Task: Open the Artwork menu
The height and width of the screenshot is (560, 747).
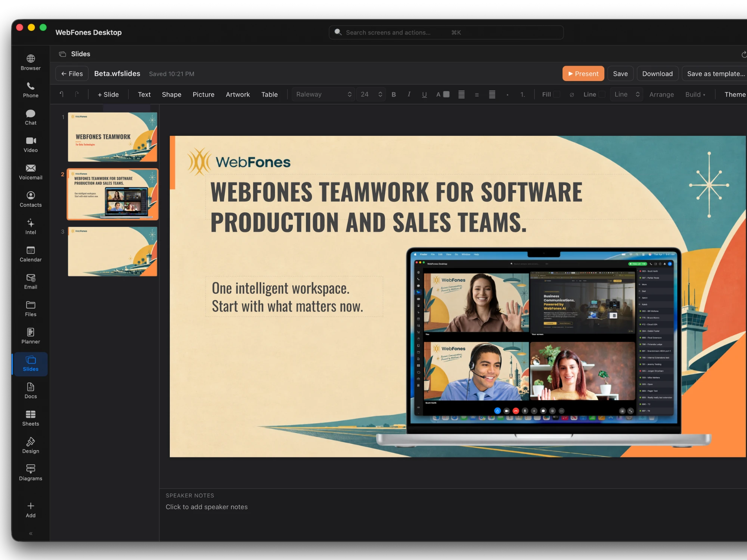Action: coord(238,94)
